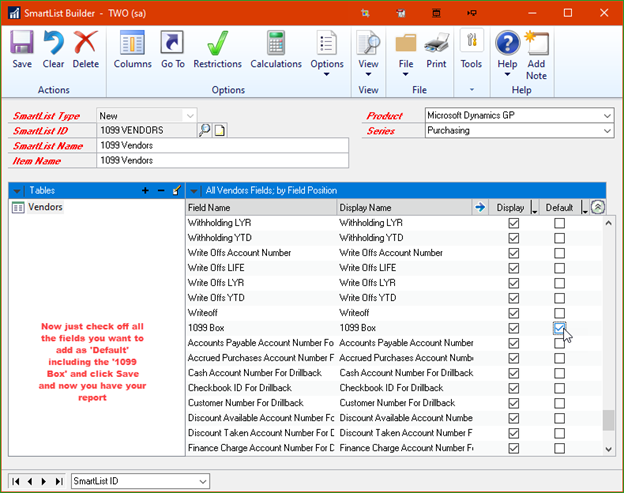624x493 pixels.
Task: Click the note icon beside SmartList ID
Action: click(220, 130)
